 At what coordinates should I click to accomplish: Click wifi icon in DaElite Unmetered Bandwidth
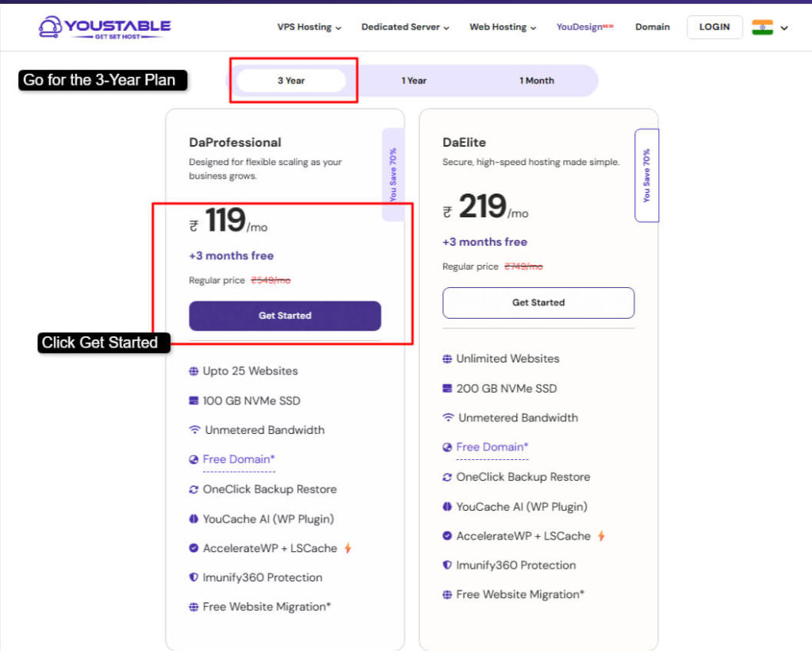point(449,417)
